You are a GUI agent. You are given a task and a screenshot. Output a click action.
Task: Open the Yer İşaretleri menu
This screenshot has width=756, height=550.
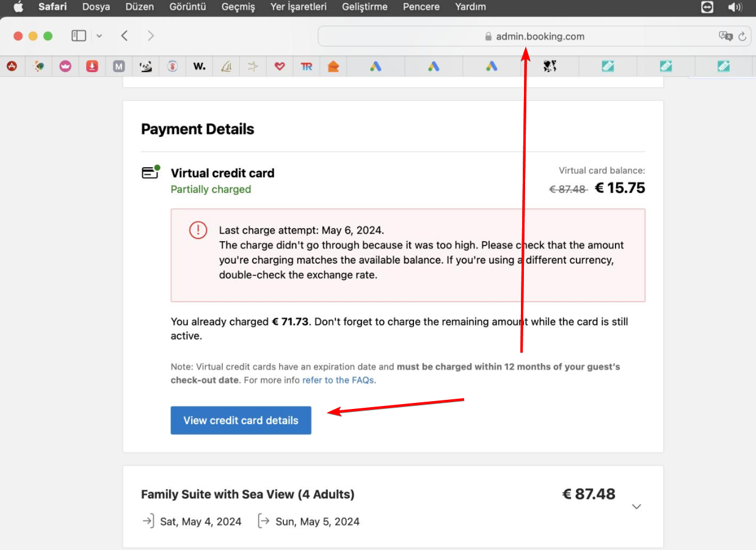coord(298,7)
